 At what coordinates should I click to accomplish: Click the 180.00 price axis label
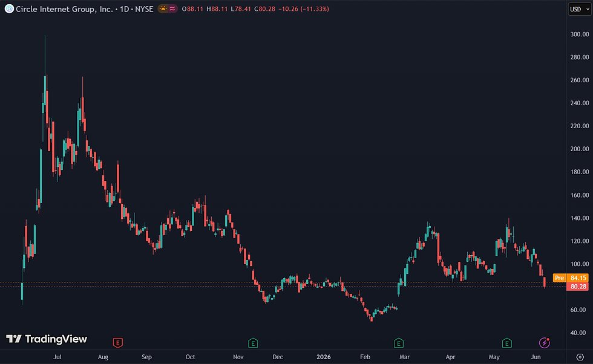[x=580, y=172]
